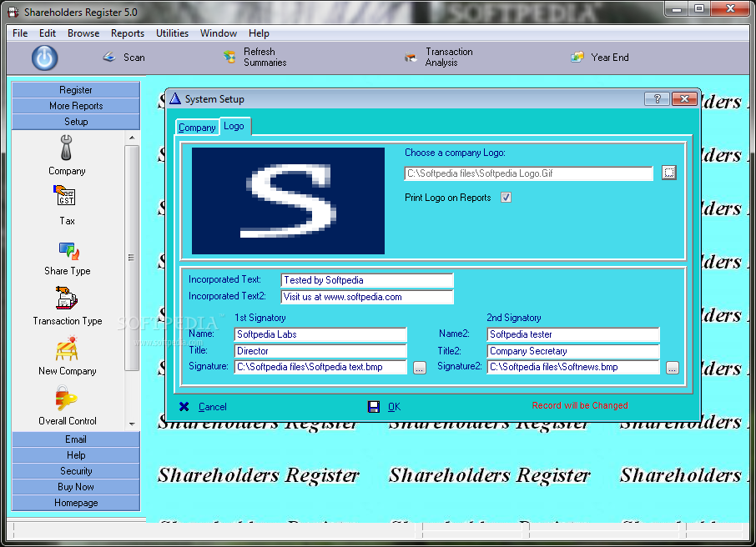This screenshot has width=756, height=547.
Task: Click the Title field containing Director
Action: (320, 351)
